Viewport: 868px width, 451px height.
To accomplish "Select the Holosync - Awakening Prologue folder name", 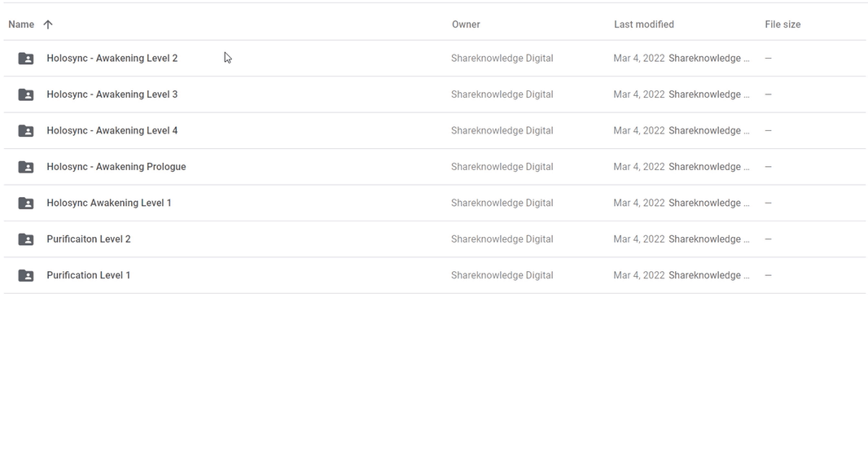I will 116,167.
